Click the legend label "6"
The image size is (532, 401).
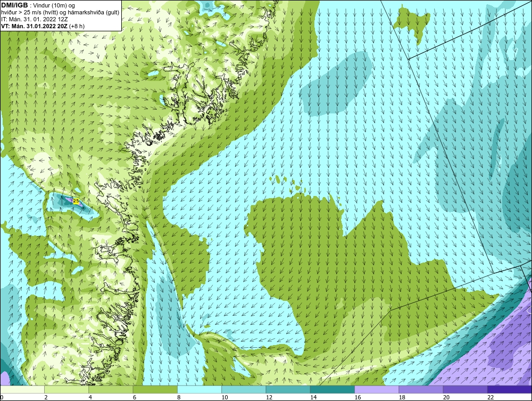pyautogui.click(x=135, y=398)
